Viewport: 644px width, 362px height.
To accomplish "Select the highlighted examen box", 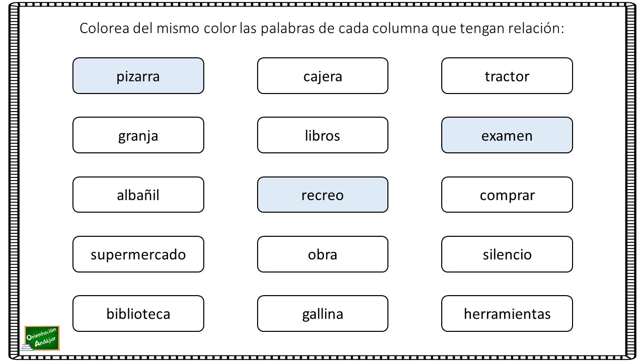I will [x=507, y=135].
